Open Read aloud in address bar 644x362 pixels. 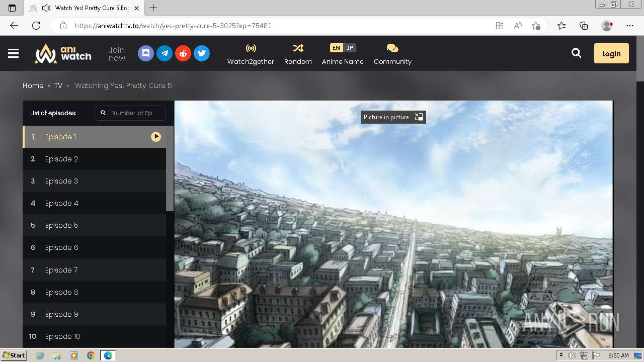point(518,26)
